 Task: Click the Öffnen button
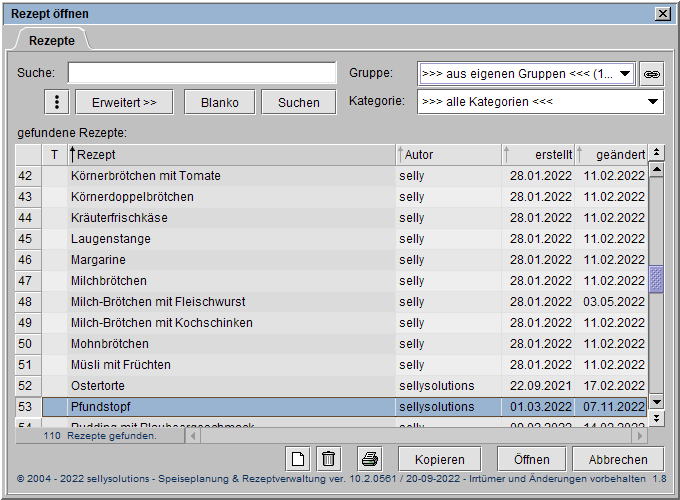pyautogui.click(x=531, y=459)
